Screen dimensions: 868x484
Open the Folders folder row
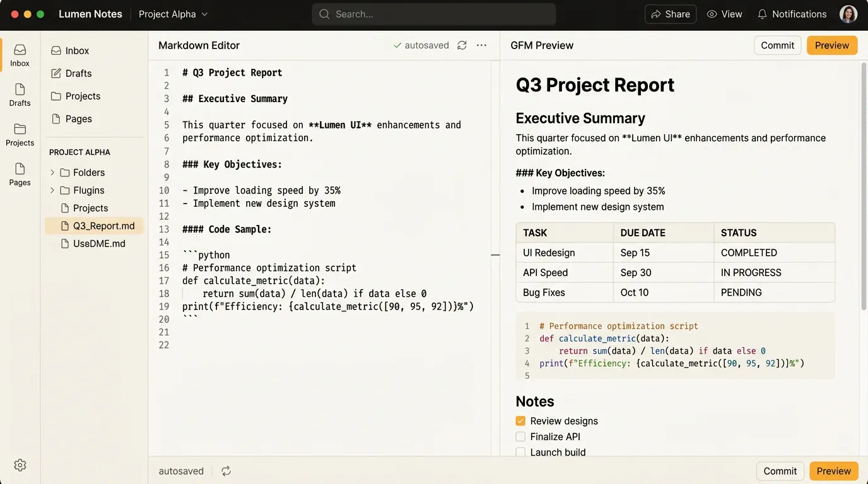tap(95, 173)
